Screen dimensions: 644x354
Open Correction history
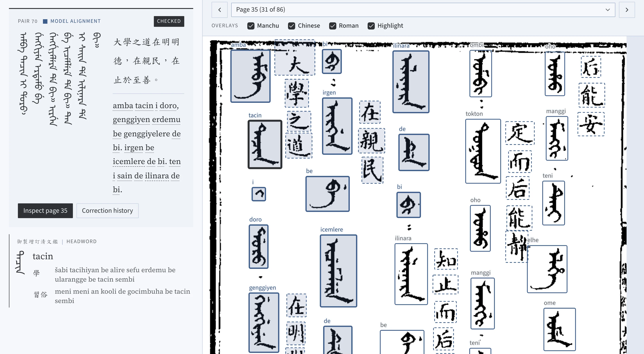tap(107, 211)
